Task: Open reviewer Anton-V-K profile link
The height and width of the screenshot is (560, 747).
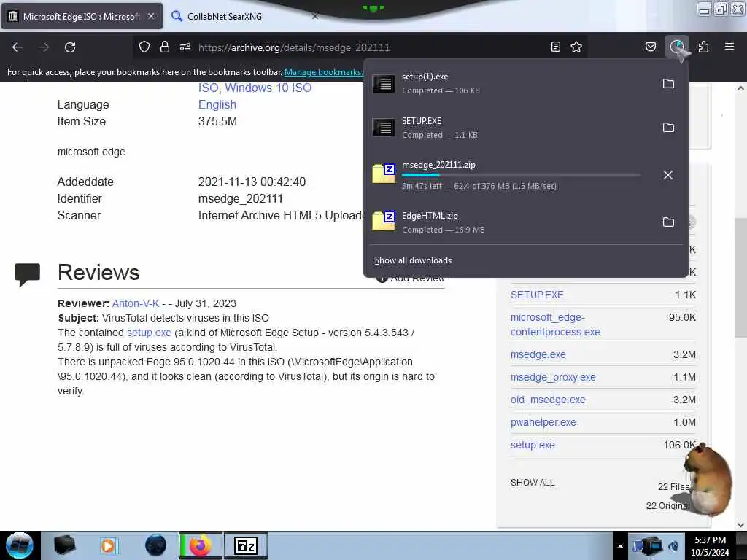Action: coord(135,303)
